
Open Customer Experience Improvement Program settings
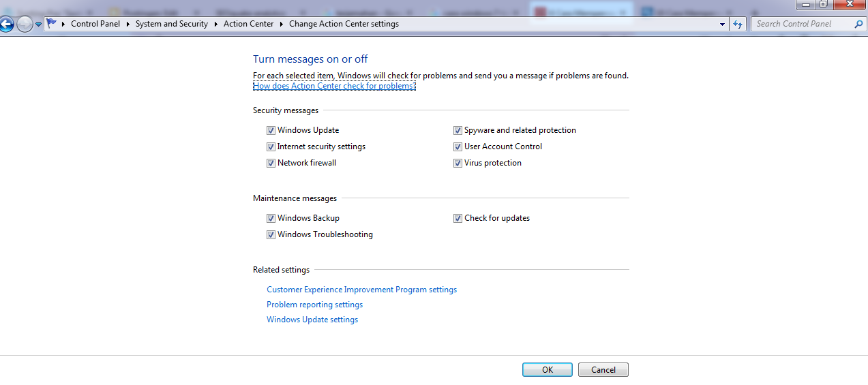tap(361, 290)
